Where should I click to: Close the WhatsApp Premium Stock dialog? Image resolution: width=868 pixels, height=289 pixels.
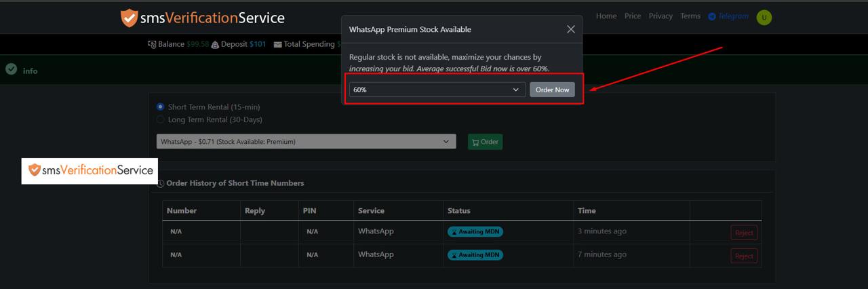(x=570, y=29)
